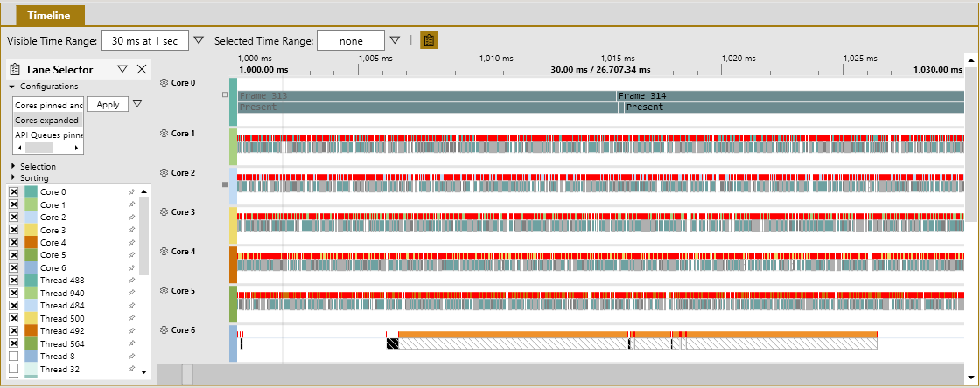Pin the Thread 484 lane
Screen dimensions: 980x388
(x=131, y=306)
